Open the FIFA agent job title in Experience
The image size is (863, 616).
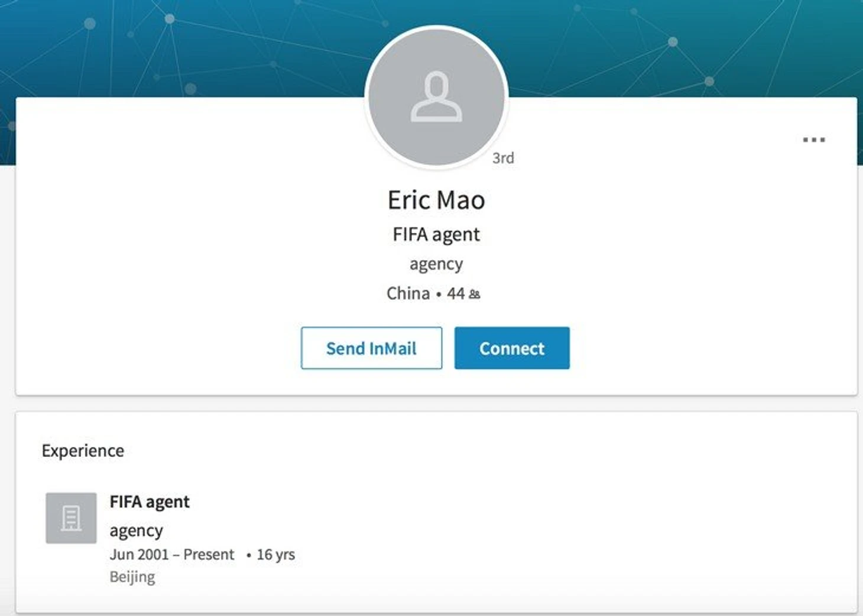(x=150, y=502)
